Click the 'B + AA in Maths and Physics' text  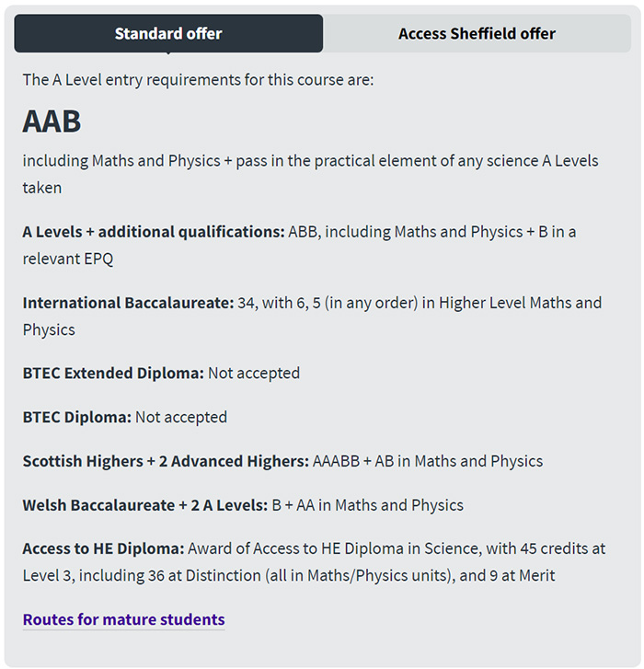coord(368,505)
